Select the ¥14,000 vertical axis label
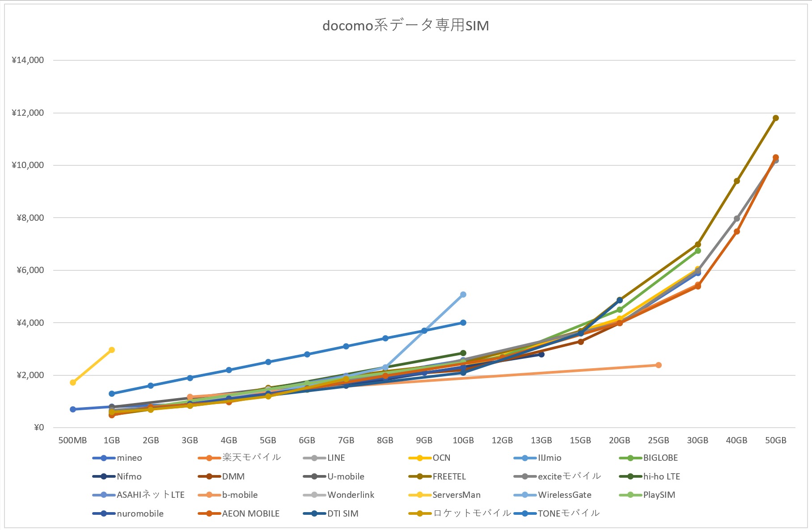The image size is (812, 530). pos(28,60)
